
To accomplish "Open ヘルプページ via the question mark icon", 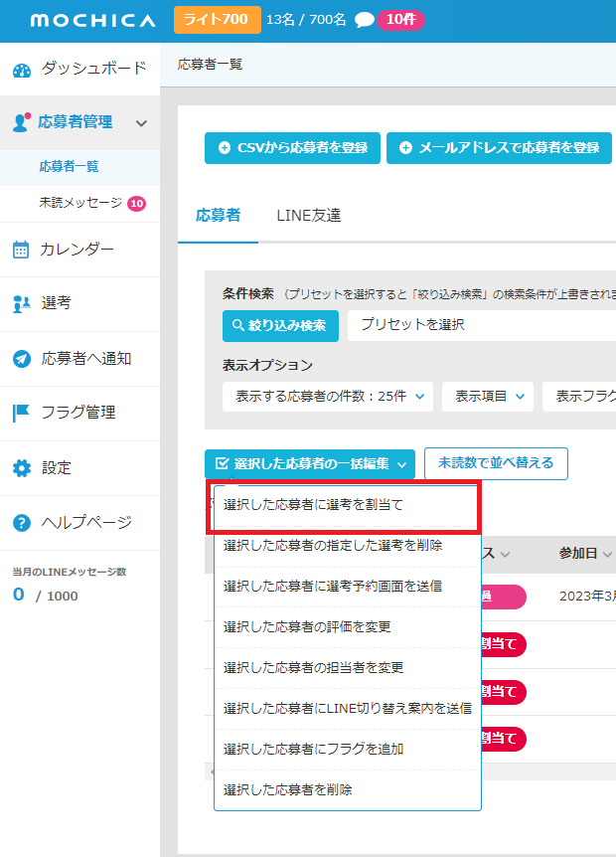I will 21,522.
